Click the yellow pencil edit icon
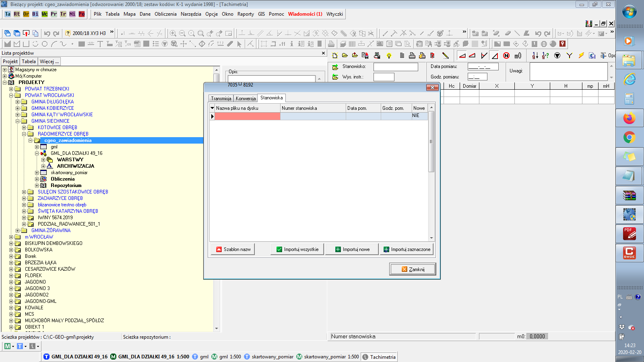This screenshot has height=362, width=644. (445, 56)
